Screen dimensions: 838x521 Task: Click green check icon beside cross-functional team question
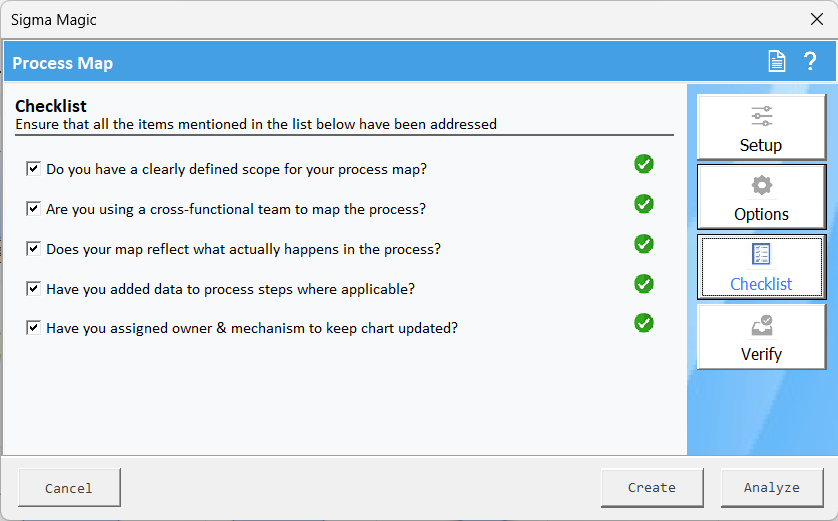[644, 204]
